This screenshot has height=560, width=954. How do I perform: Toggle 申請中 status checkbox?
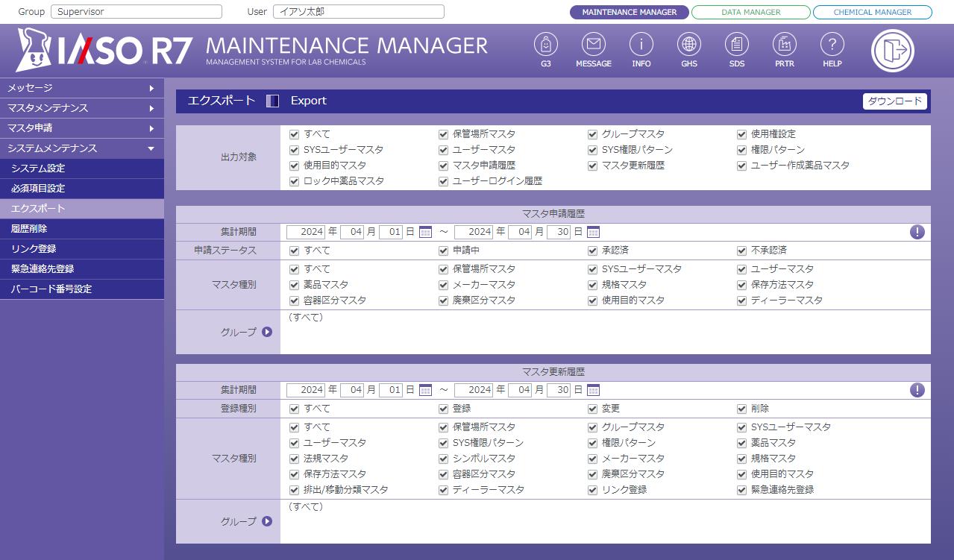click(x=443, y=251)
